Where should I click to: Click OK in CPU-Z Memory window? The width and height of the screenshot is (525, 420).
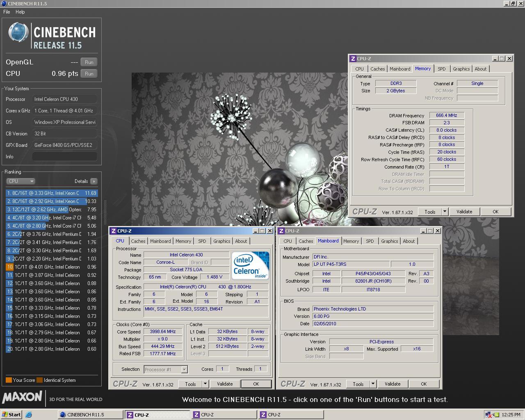(495, 212)
